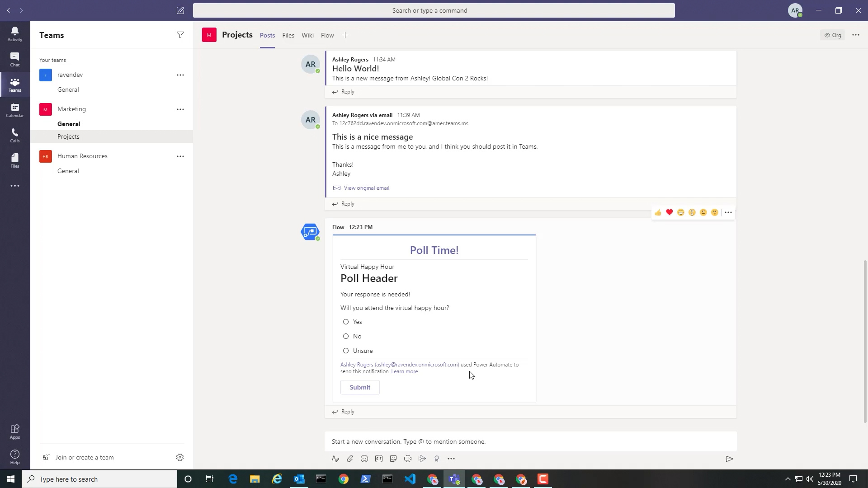Screen dimensions: 868x488
Task: Schedule a meeting from compose toolbar
Action: coord(408,459)
